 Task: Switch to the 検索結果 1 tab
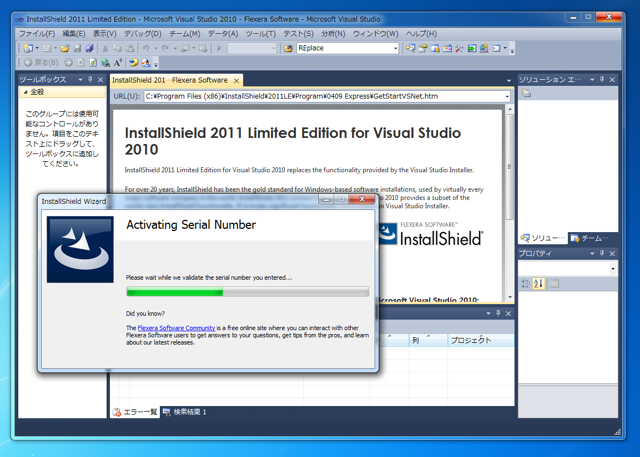[184, 412]
